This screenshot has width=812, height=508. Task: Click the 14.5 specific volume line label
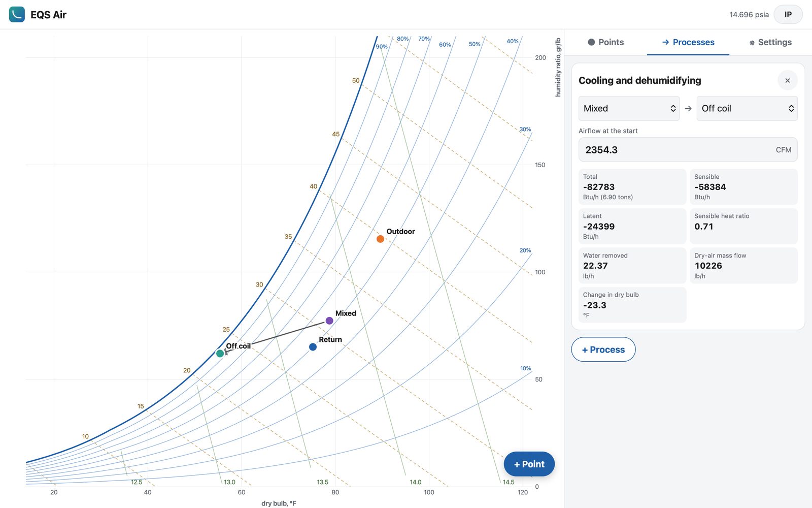pos(509,482)
